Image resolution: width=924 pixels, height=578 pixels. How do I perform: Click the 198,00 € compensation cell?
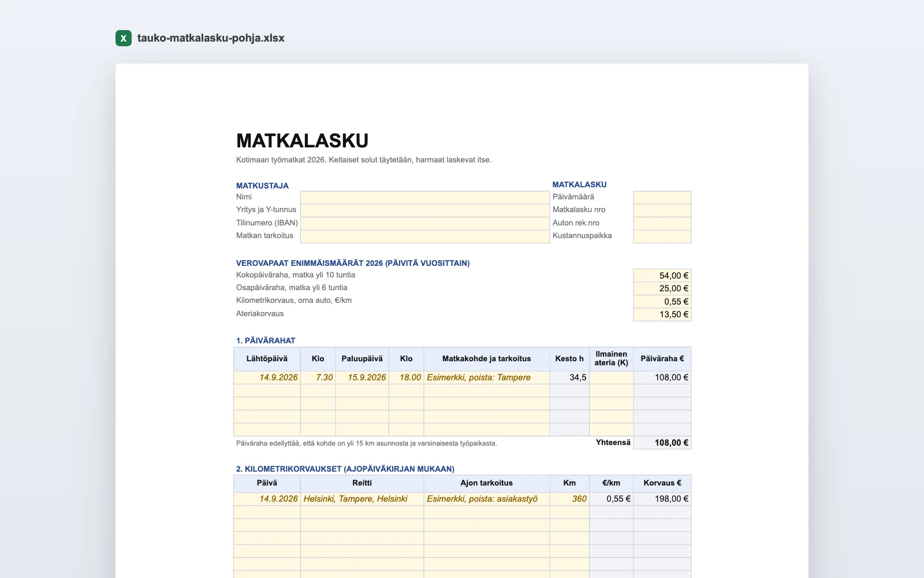pyautogui.click(x=662, y=499)
